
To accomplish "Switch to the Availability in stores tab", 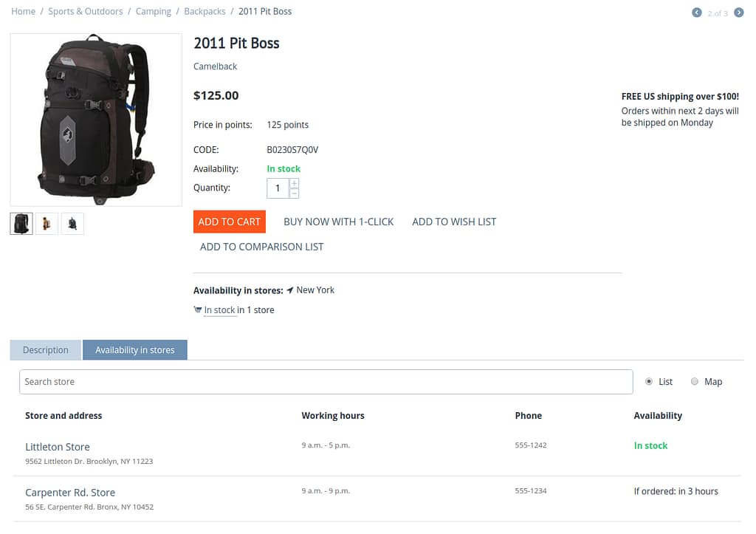I will (135, 349).
